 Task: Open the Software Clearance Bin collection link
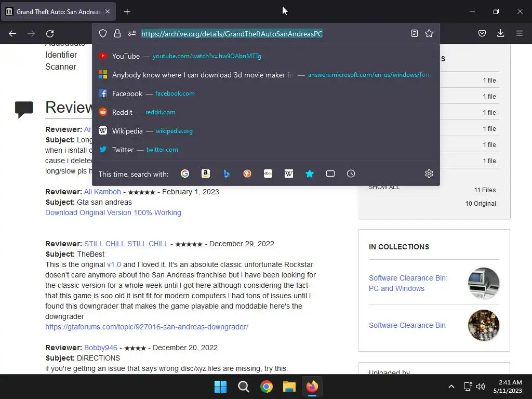pyautogui.click(x=407, y=325)
